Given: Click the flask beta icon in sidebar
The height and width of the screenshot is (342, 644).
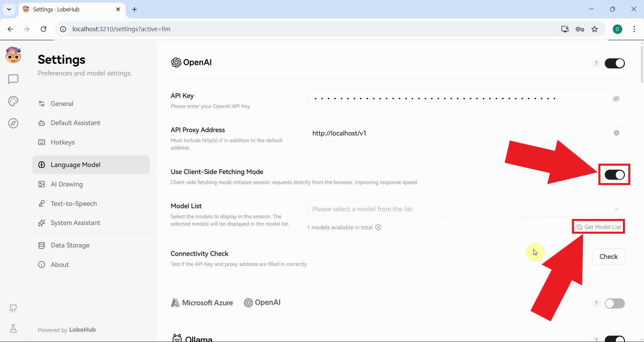Looking at the screenshot, I should tap(13, 329).
